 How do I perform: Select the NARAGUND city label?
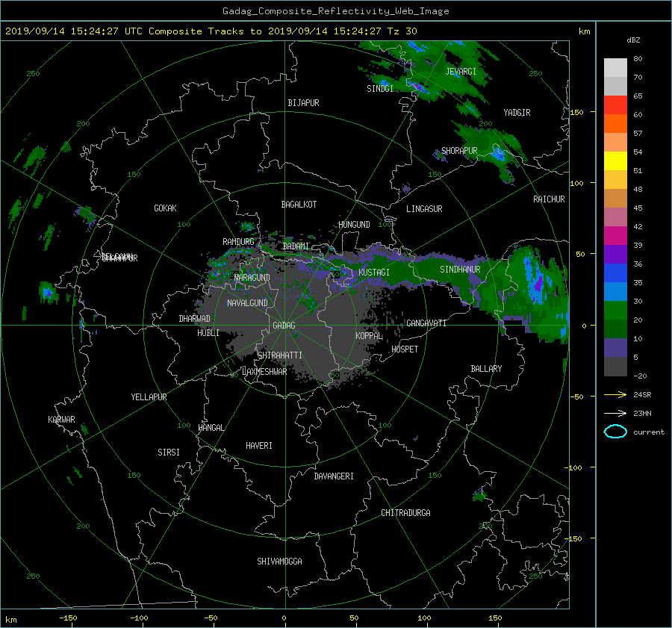point(252,278)
